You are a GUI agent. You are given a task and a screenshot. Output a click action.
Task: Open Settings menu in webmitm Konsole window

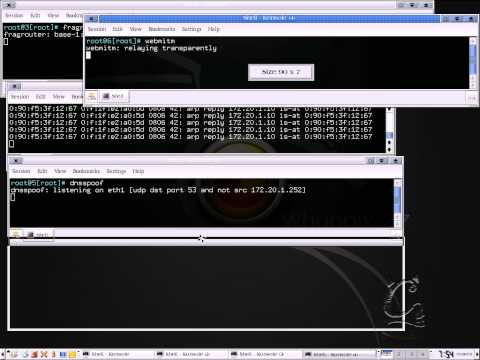[191, 29]
